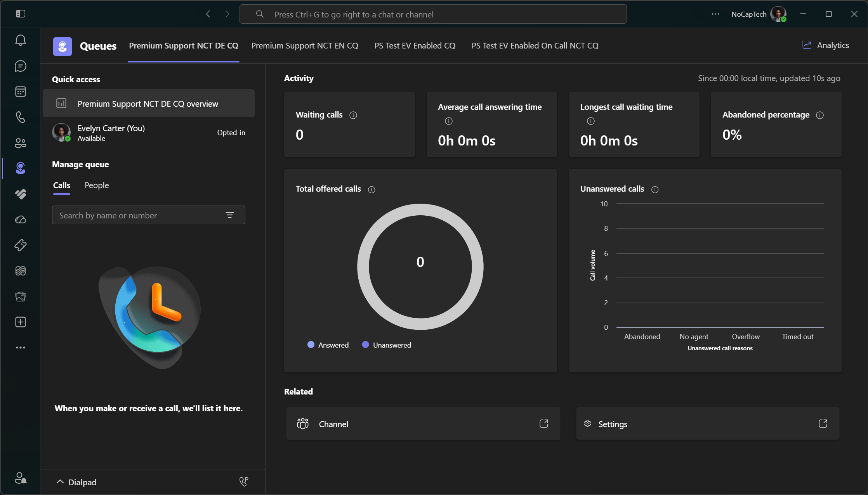The height and width of the screenshot is (495, 868).
Task: Click the 'Since 00:00 local time' update text
Action: (769, 78)
